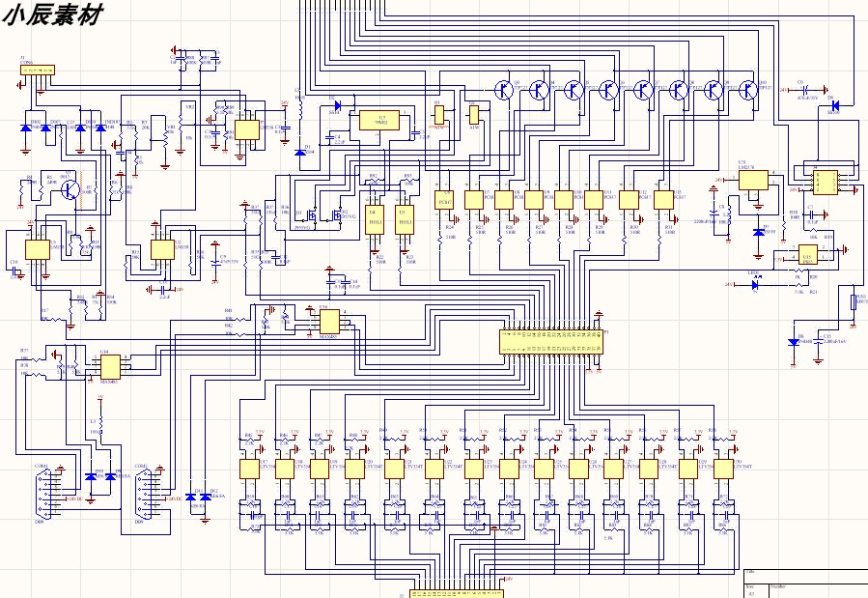
Task: Click the U16 MAX485 transceiver chip
Action: 329,321
